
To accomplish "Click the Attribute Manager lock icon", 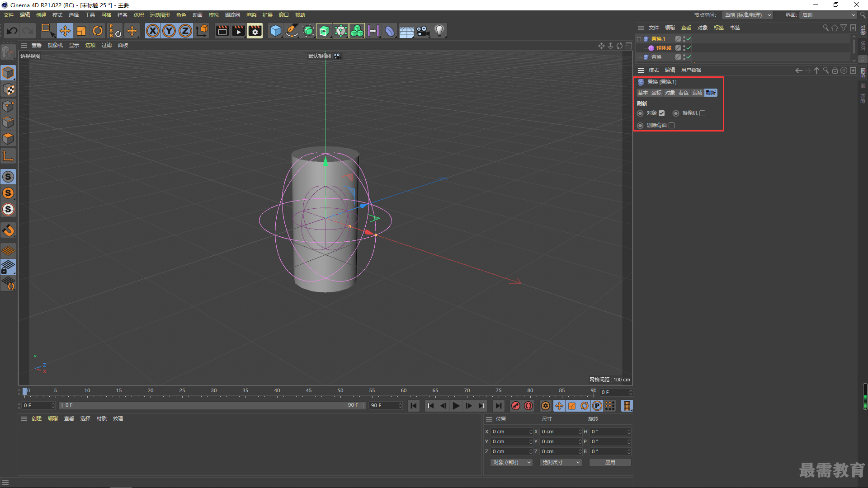I will click(x=835, y=70).
